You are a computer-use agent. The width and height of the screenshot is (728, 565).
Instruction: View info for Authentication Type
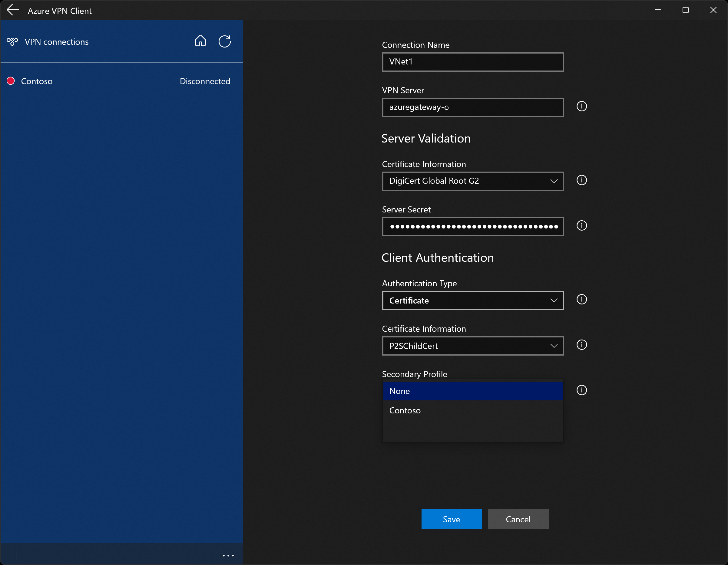tap(581, 300)
